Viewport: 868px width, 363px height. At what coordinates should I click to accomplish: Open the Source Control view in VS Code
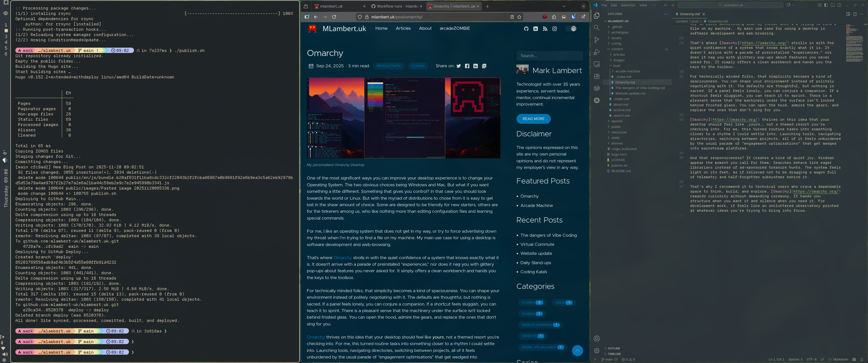tap(596, 40)
